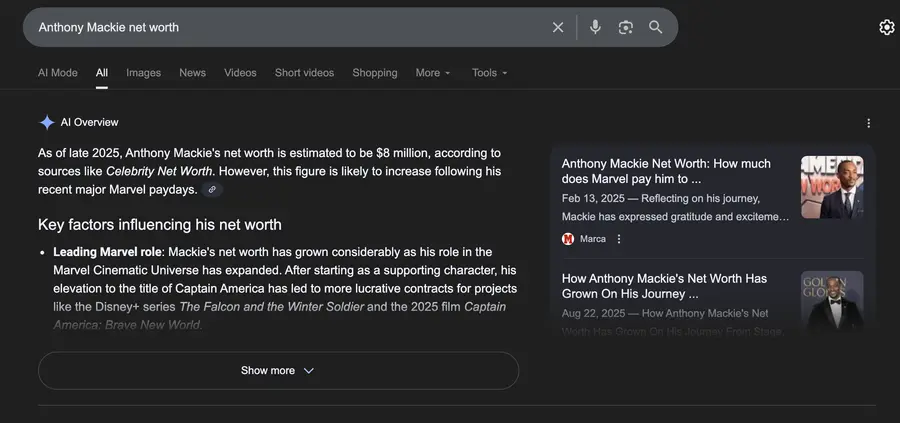Image resolution: width=900 pixels, height=423 pixels.
Task: Expand AI Overview with Show more
Action: tap(278, 370)
